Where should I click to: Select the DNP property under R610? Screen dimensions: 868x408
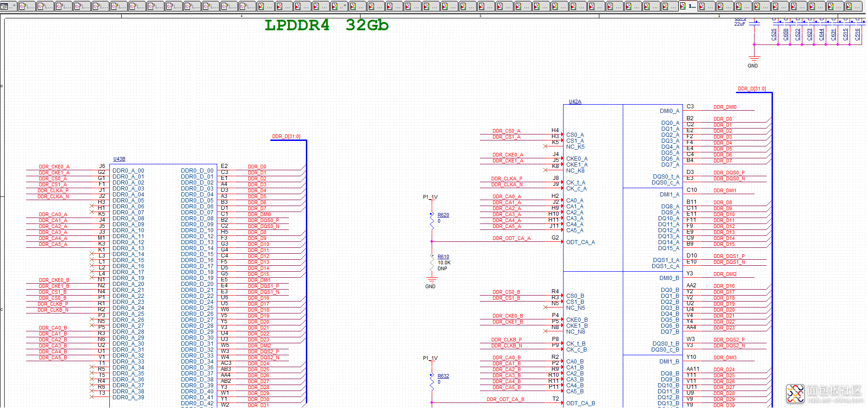(x=442, y=268)
